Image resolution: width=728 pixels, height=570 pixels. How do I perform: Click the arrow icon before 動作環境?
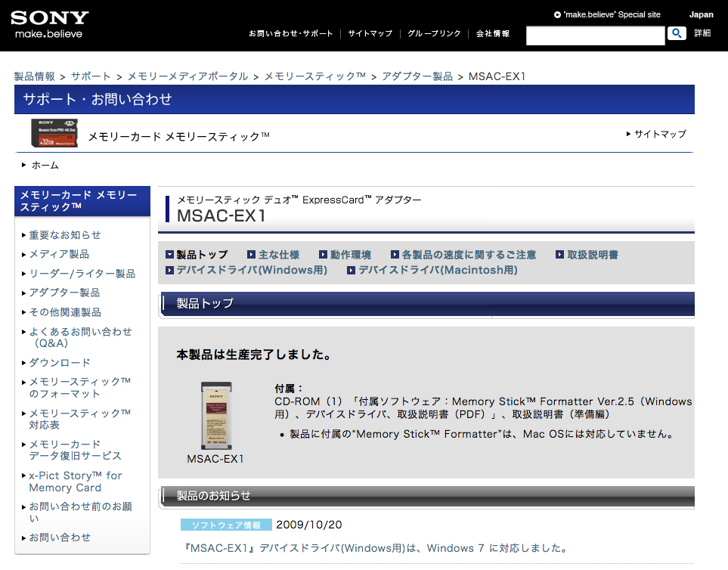[x=323, y=255]
